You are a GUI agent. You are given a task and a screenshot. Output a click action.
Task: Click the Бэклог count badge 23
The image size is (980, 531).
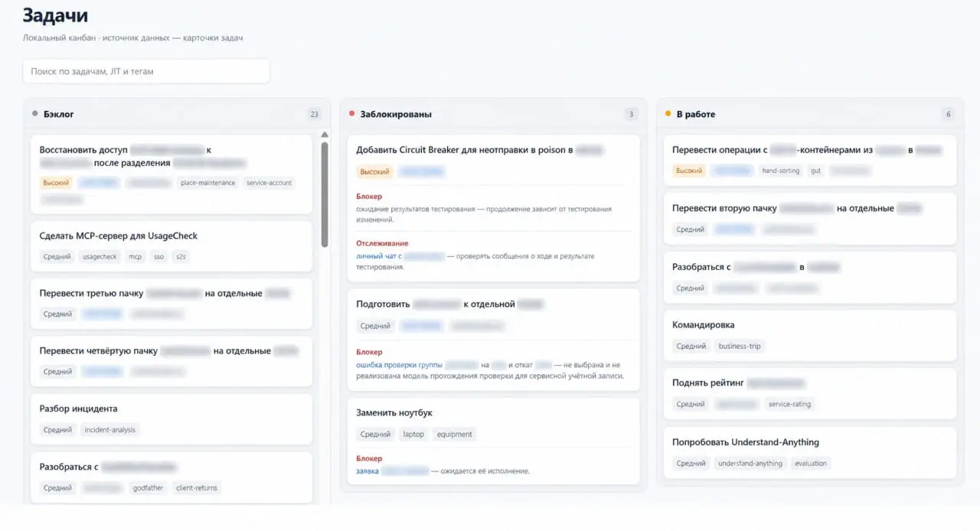coord(314,114)
